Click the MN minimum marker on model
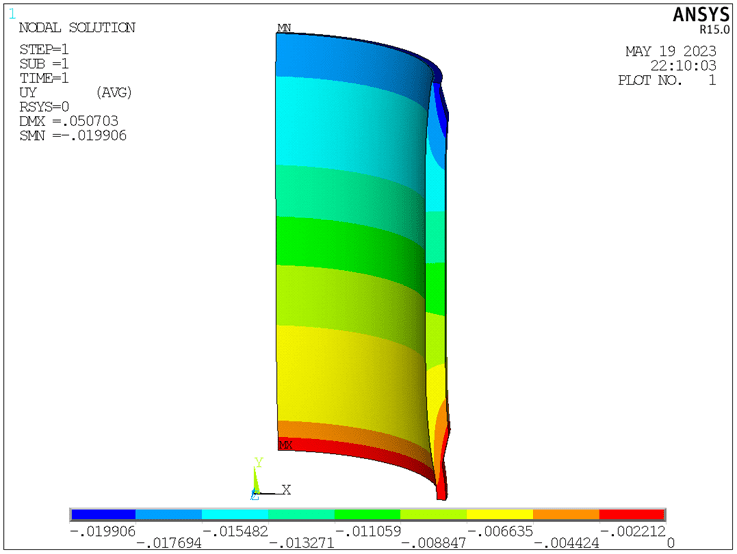Screen dimensions: 737x554 coord(284,28)
